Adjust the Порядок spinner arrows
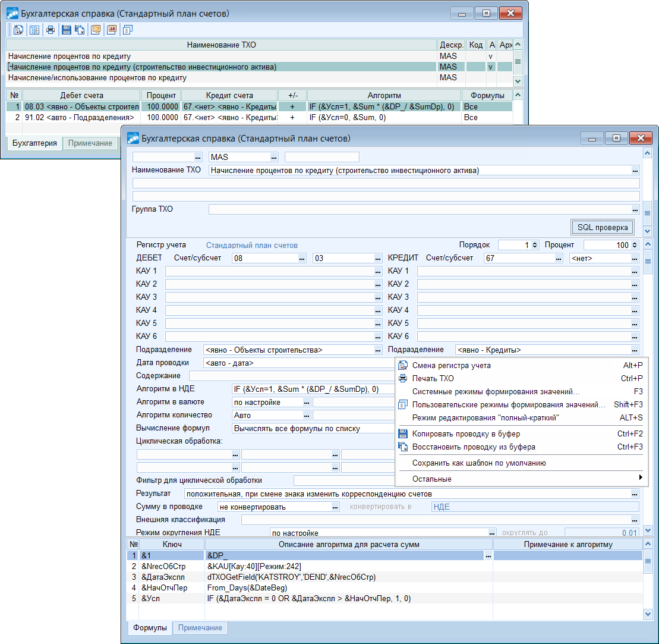The image size is (659, 644). (x=535, y=245)
